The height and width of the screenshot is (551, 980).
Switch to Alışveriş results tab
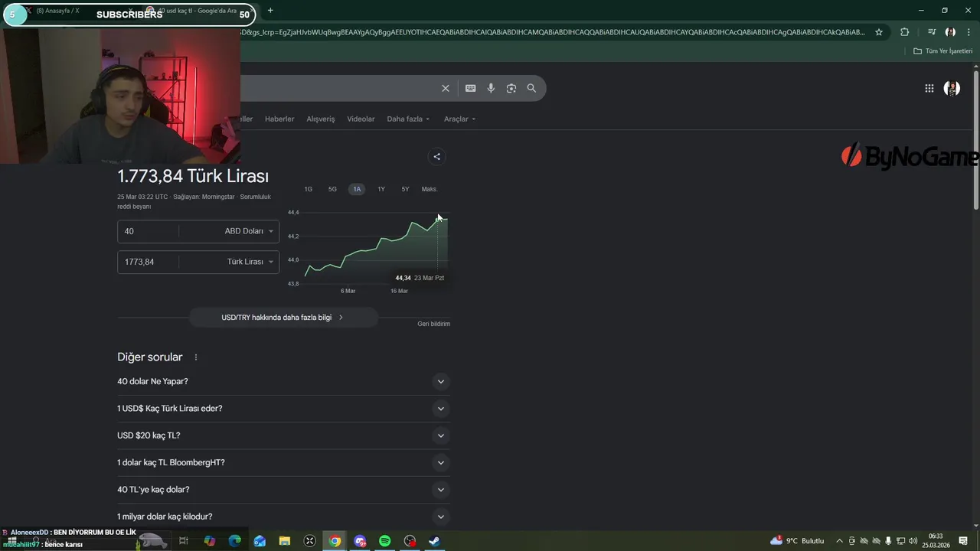[x=321, y=119]
